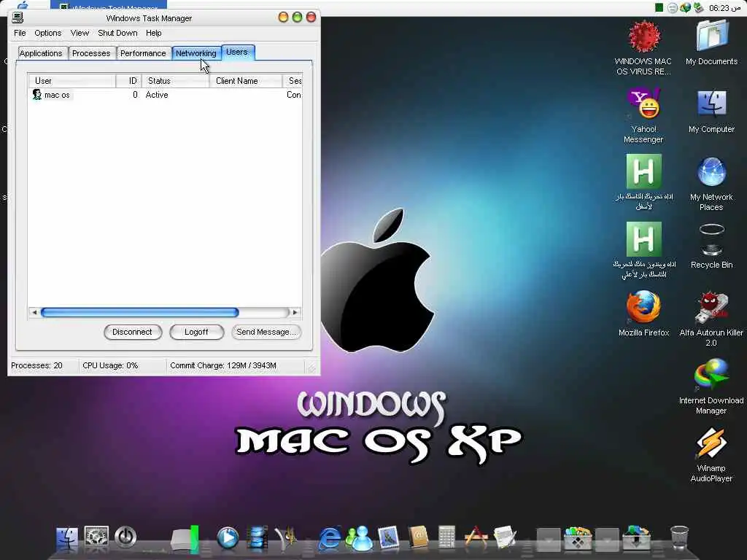Open WINDOWS MAC OS VIRUS RE... icon
This screenshot has width=747, height=560.
643,36
